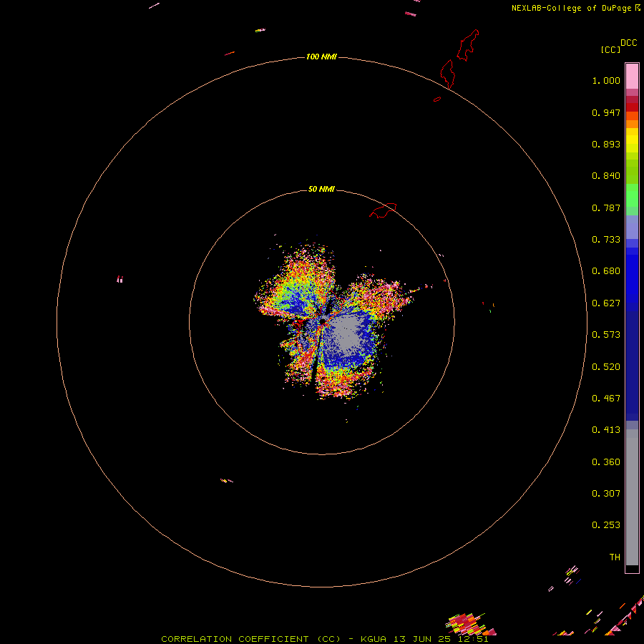Screen dimensions: 644x644
Task: Select the 0.413 legend value
Action: 606,430
